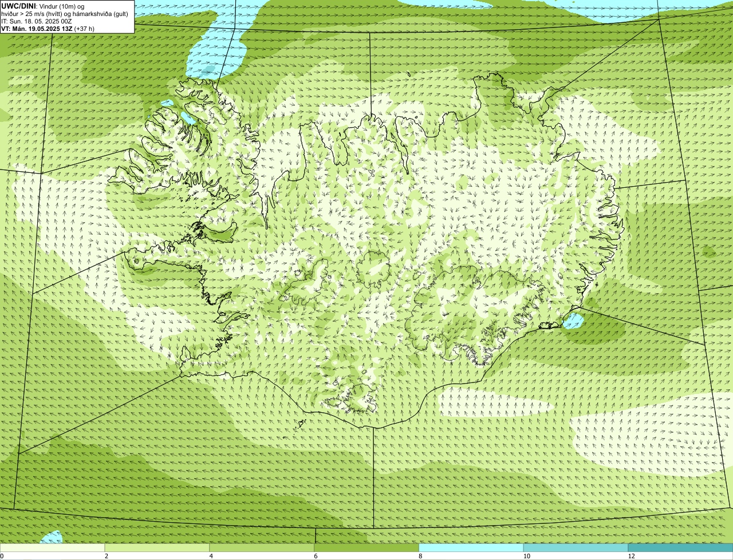Screen dimensions: 733x560
Task: Click the '12' label under the colorbar
Action: tap(632, 556)
